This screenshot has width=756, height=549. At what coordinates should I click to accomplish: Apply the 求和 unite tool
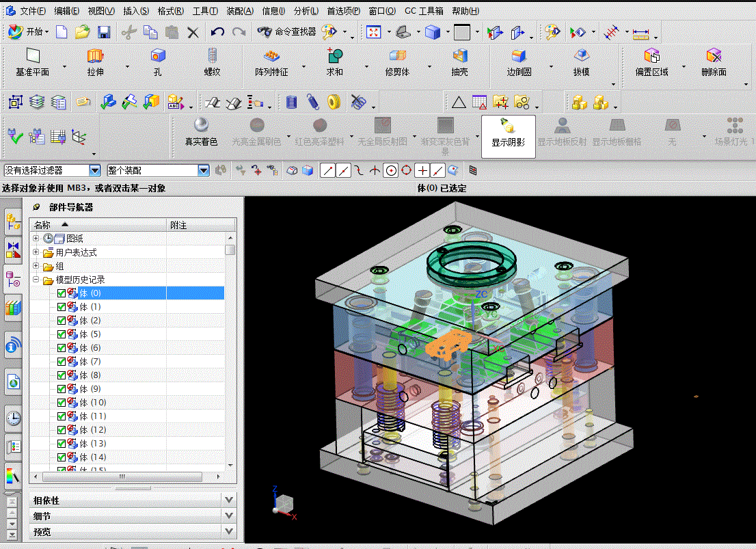335,63
